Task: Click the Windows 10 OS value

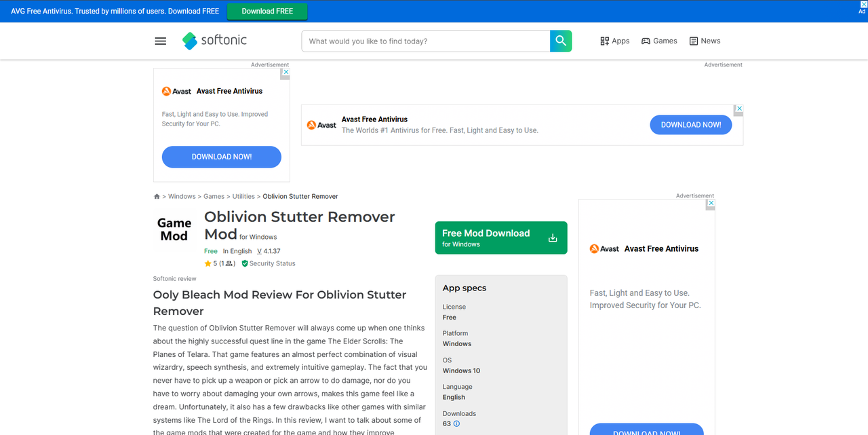Action: pyautogui.click(x=461, y=371)
